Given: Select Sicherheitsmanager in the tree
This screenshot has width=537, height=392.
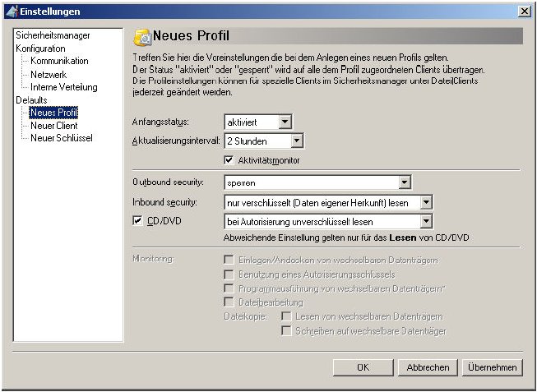Looking at the screenshot, I should (53, 36).
